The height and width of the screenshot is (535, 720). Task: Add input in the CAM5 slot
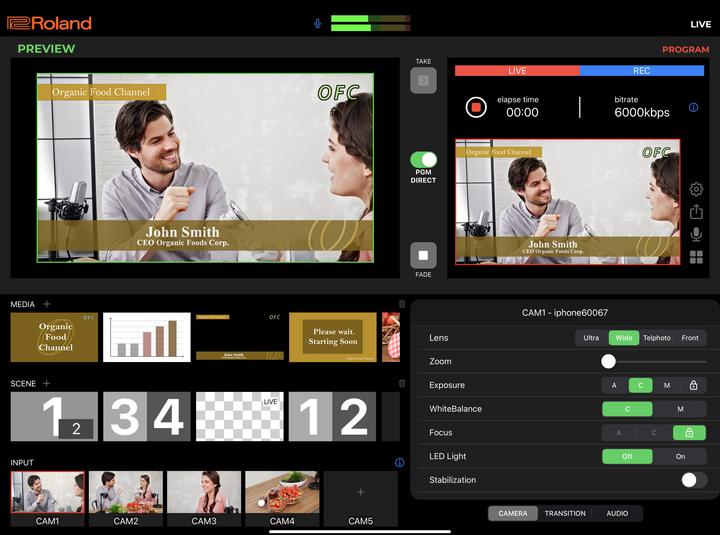[360, 493]
